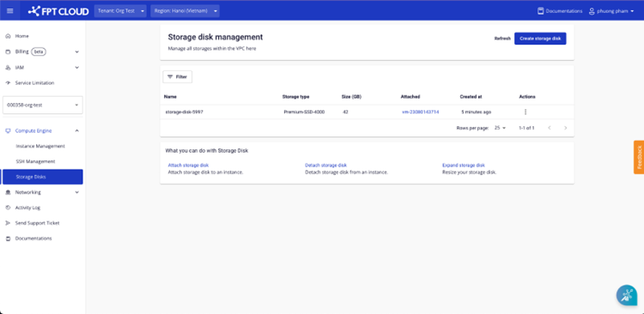
Task: Open the Tenant: Org Test dropdown
Action: tap(120, 11)
